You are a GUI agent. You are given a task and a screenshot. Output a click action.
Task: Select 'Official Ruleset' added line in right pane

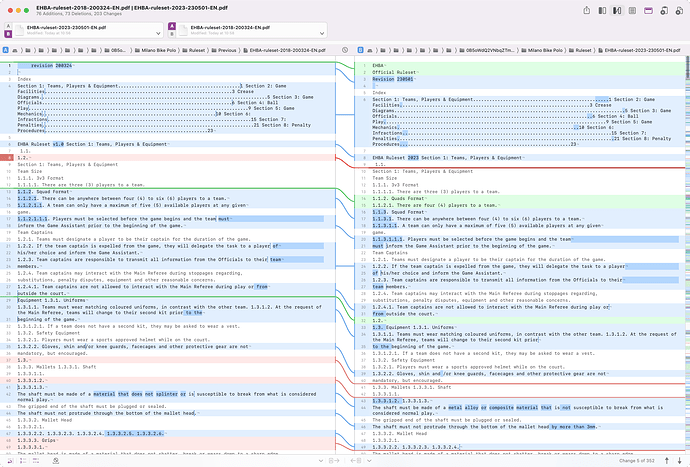click(394, 72)
